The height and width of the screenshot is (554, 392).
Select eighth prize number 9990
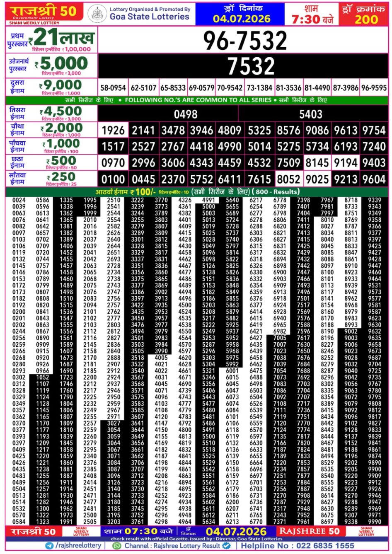coord(375,522)
